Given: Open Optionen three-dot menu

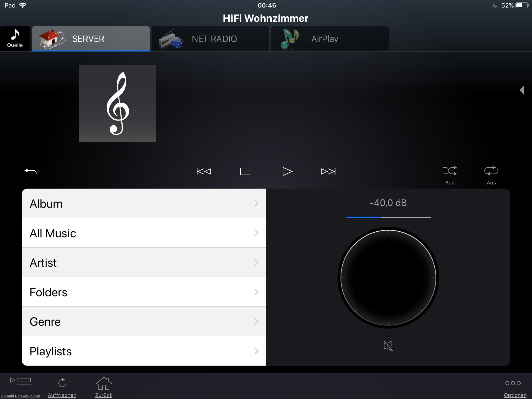Looking at the screenshot, I should [x=513, y=383].
